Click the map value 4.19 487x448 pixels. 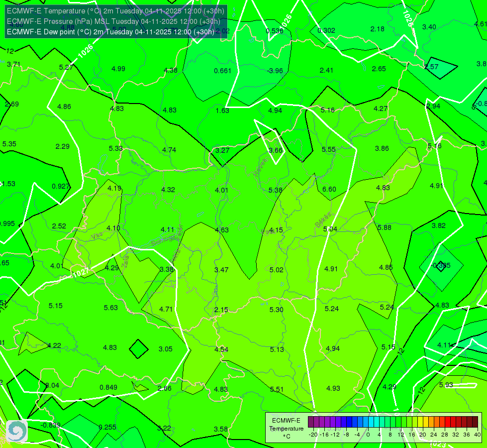tap(114, 188)
